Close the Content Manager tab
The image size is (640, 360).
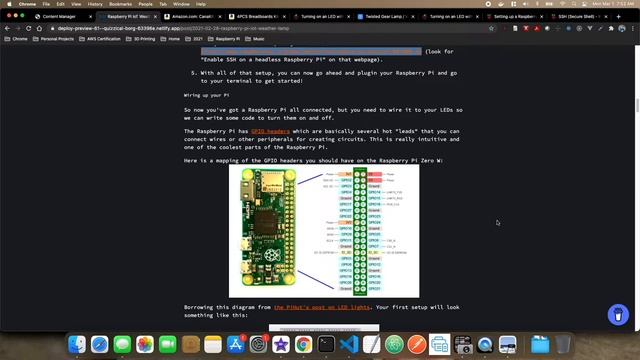click(x=90, y=17)
